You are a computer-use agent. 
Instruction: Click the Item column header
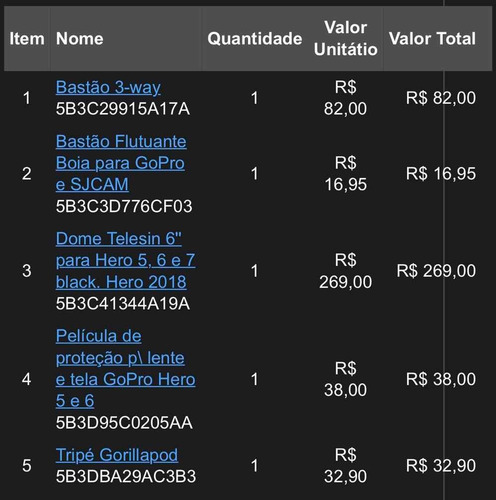(27, 39)
